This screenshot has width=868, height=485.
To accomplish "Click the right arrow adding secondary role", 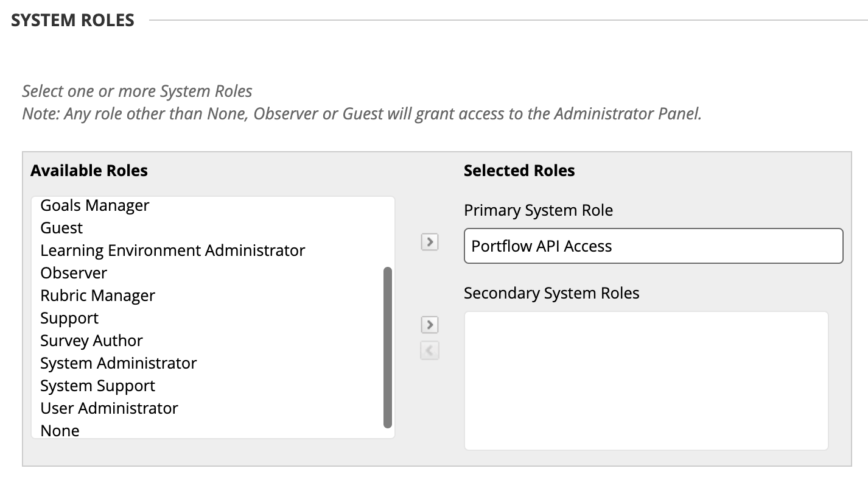I will tap(430, 325).
